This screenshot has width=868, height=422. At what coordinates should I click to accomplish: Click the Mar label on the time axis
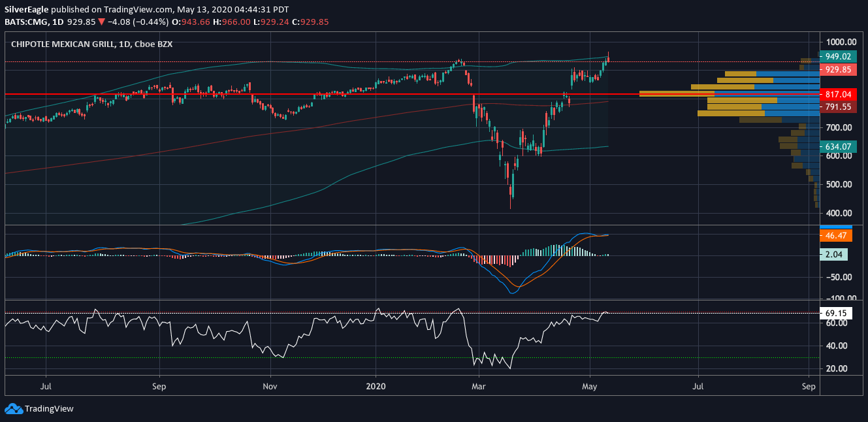coord(478,386)
